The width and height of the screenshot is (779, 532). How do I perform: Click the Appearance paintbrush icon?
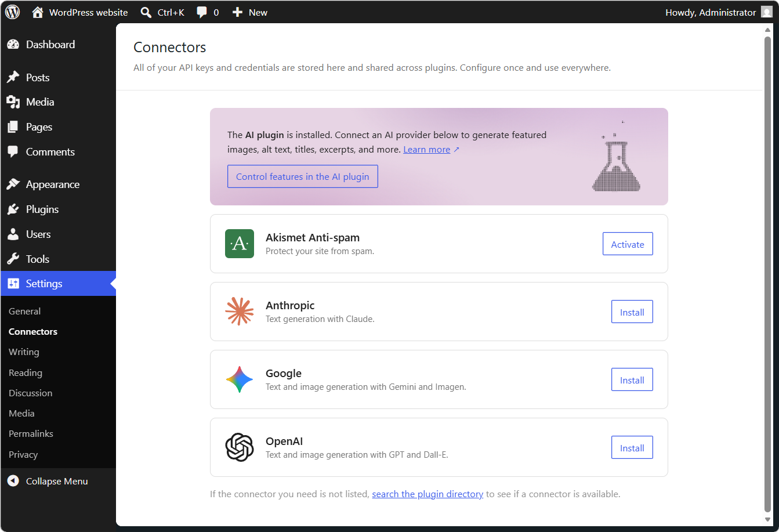point(13,184)
